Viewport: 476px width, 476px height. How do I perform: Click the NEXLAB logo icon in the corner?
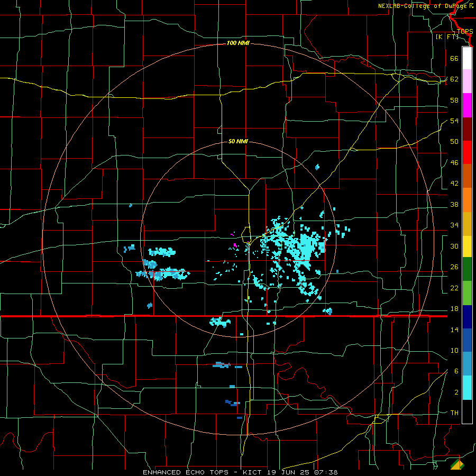(x=457, y=465)
